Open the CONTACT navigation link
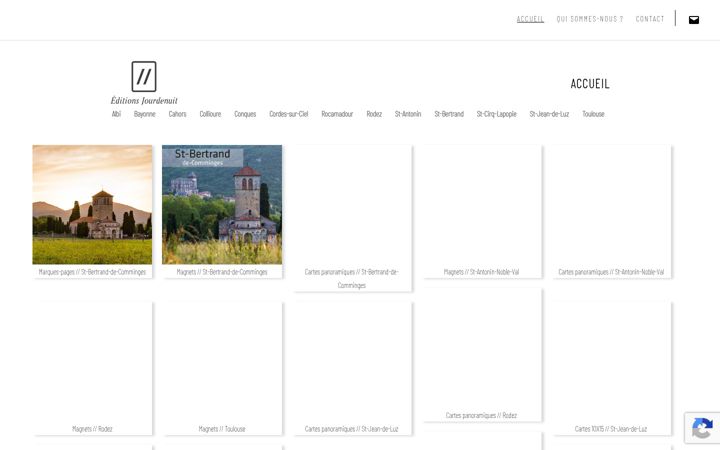This screenshot has height=450, width=720. click(x=650, y=19)
